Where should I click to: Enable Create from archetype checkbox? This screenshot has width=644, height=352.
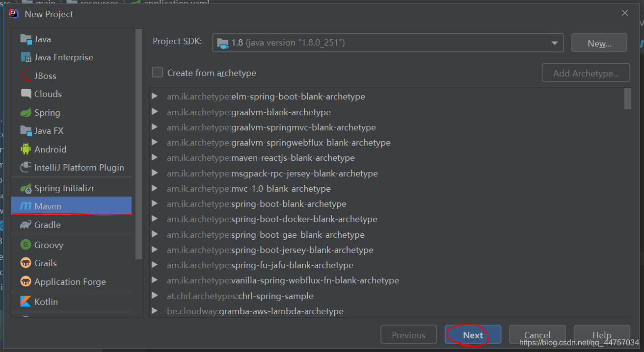pyautogui.click(x=157, y=73)
